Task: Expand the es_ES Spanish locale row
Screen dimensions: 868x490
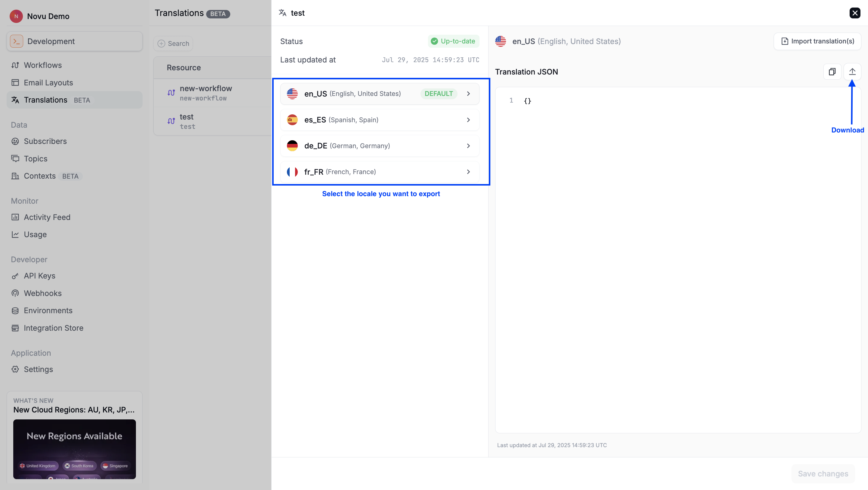Action: click(x=379, y=120)
